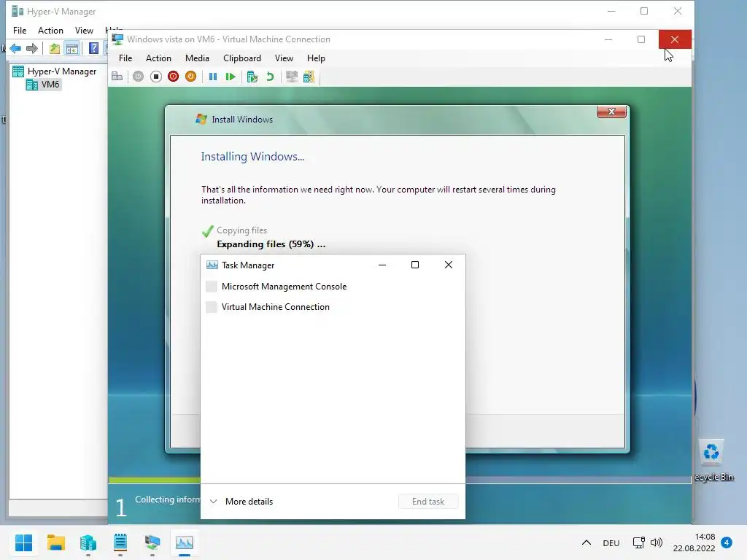Close the Task Manager window
The width and height of the screenshot is (747, 560).
point(449,265)
